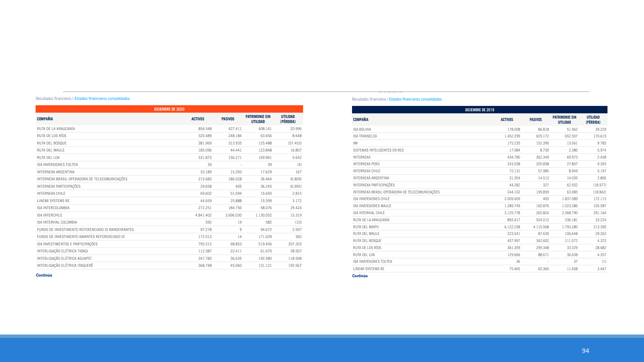Select the DICIEMBRE DE 2020 orange header
Viewport: 644px width, 362px height.
click(169, 109)
